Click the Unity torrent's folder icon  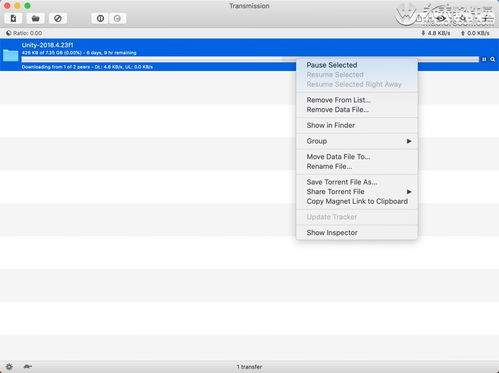(10, 55)
